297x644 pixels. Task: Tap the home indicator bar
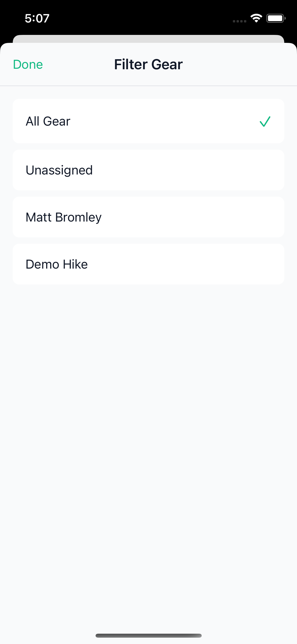tap(148, 636)
